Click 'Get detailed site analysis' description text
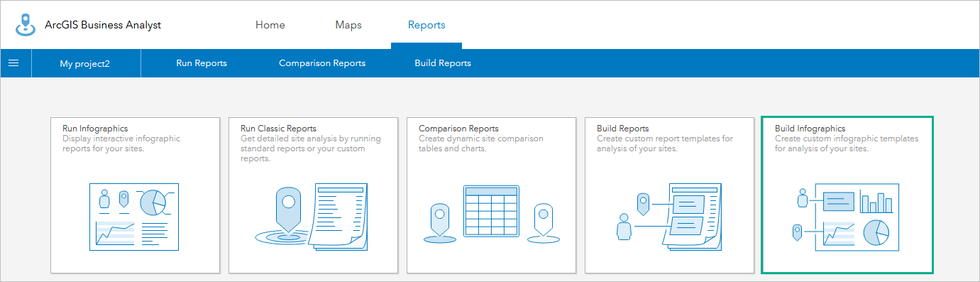This screenshot has height=282, width=980. pyautogui.click(x=311, y=148)
